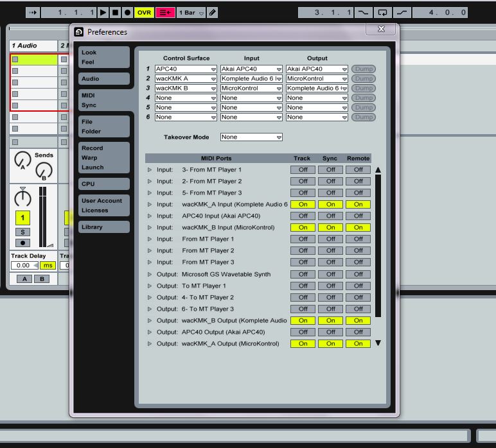Toggle the Back to Arrangement button
Screen dimensions: 496x448
165,13
